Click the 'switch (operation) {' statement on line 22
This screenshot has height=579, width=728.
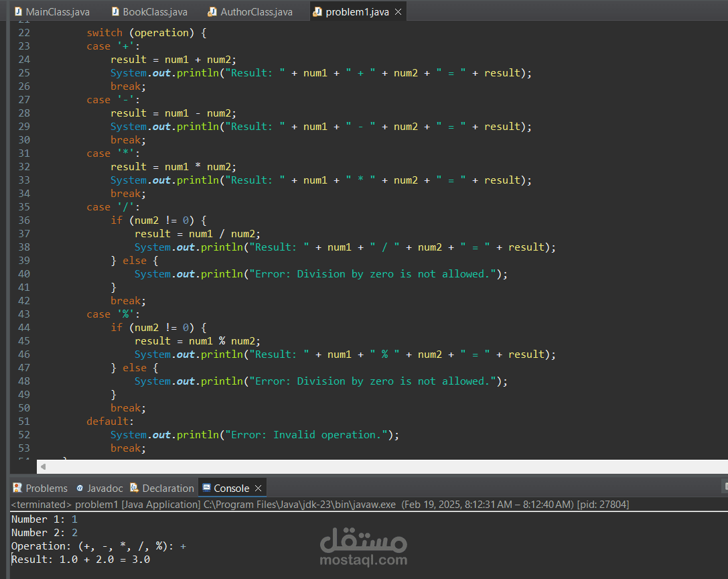pyautogui.click(x=146, y=33)
